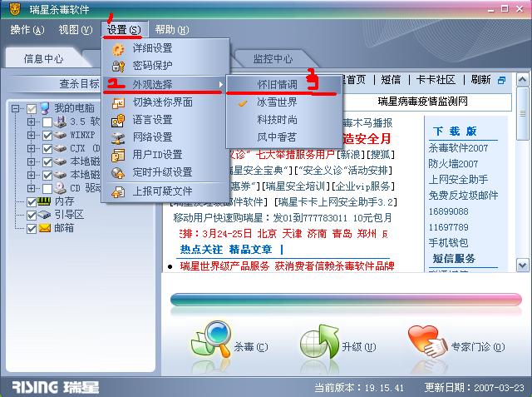Screen dimensions: 532x397
Task: Open the 帮助(H) menu
Action: 172,30
